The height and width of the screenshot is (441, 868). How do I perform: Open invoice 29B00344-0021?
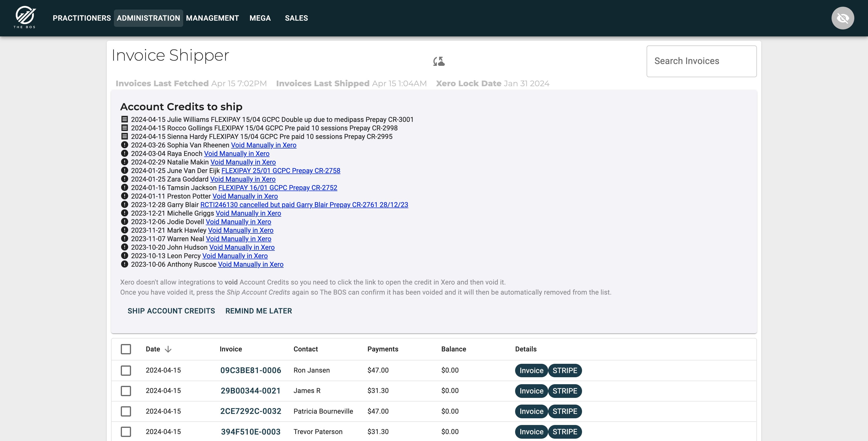coord(250,391)
